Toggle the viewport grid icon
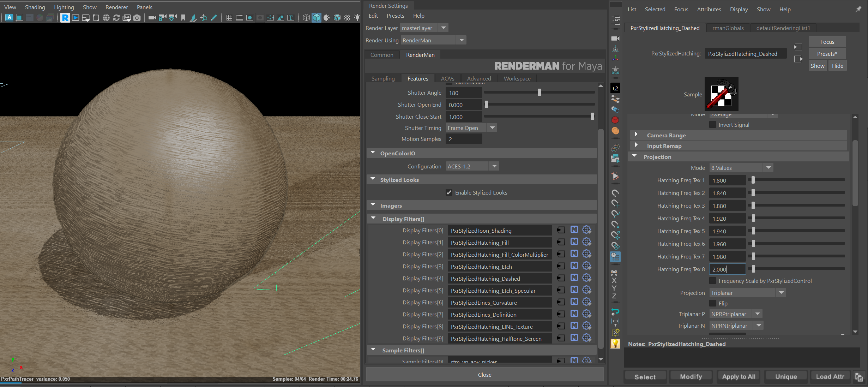This screenshot has width=868, height=387. point(229,18)
